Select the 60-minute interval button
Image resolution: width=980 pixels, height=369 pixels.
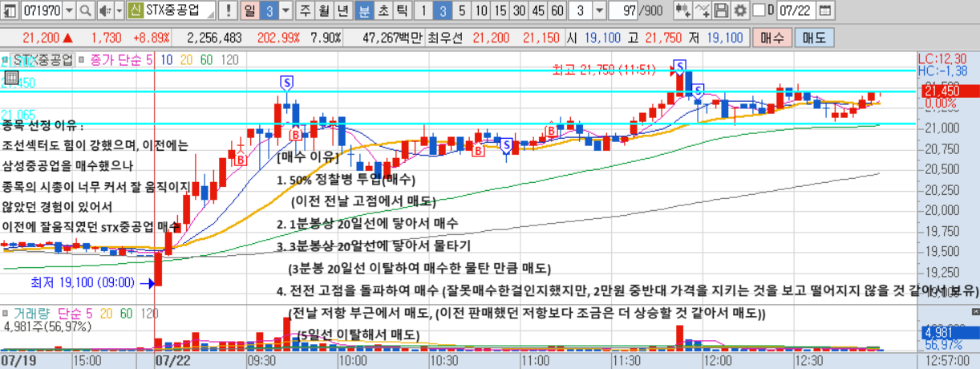[x=557, y=11]
